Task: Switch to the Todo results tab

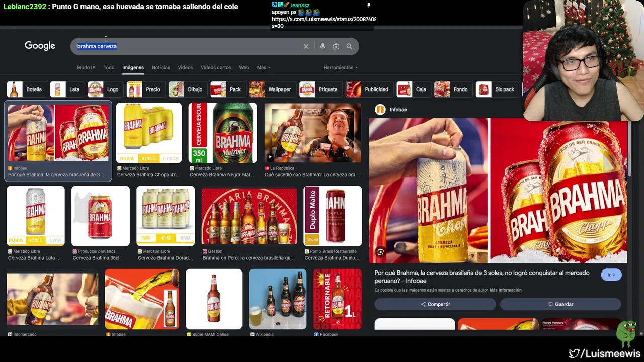Action: point(109,68)
